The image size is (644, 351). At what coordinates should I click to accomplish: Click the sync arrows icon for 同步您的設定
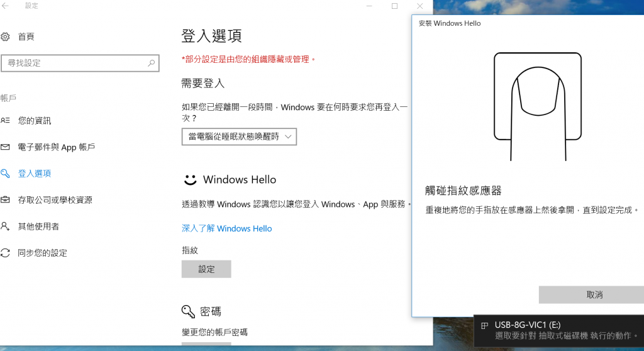5,253
